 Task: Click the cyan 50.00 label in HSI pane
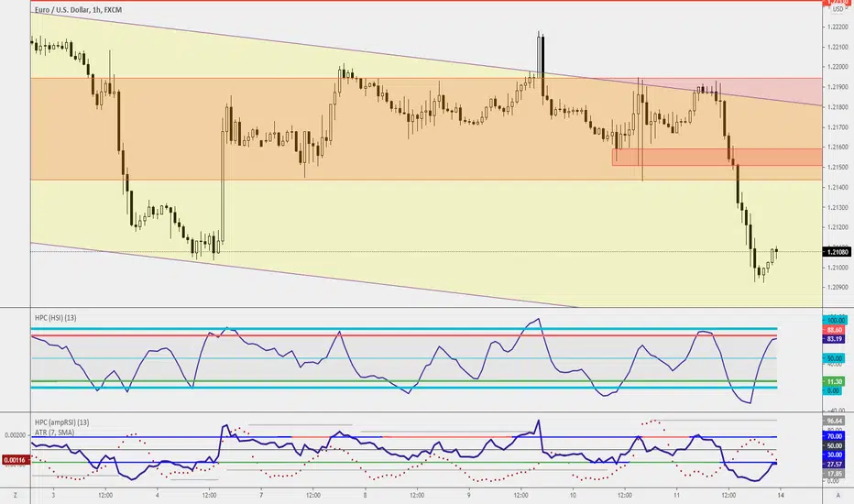835,358
